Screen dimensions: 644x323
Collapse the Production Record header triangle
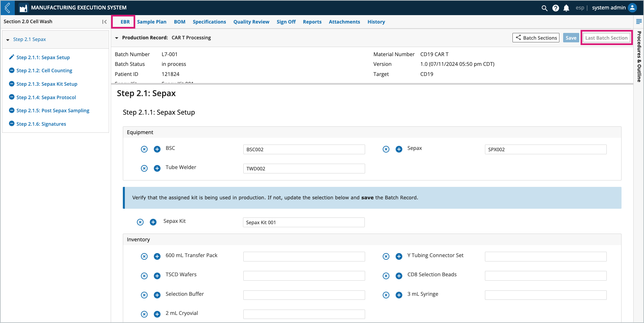coord(117,38)
